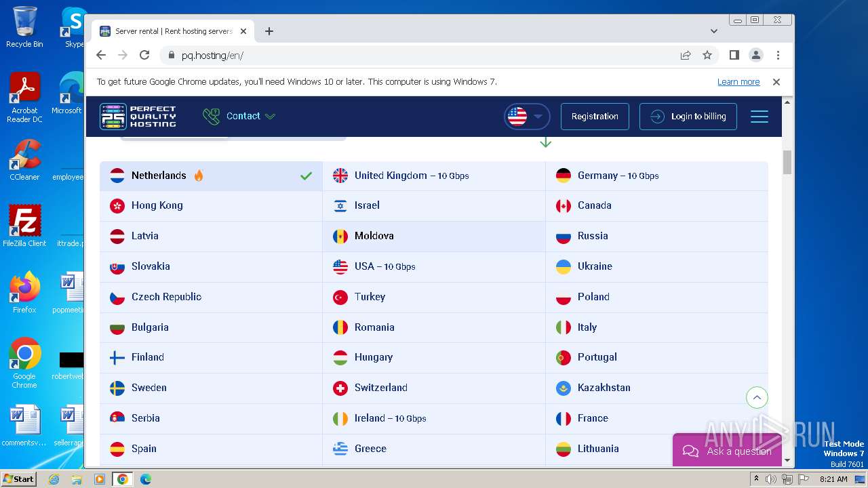Choose Ireland – 10 Gbps from list

(x=434, y=418)
